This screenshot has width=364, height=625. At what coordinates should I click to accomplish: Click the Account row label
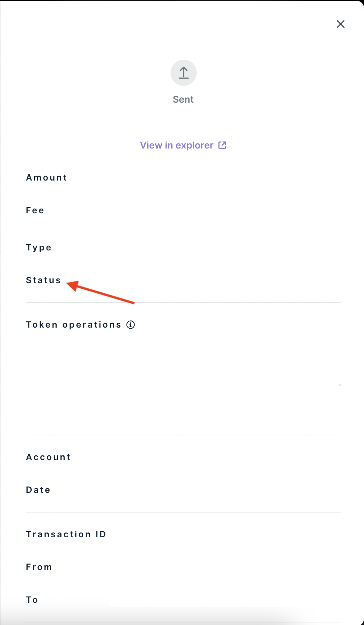pos(48,457)
